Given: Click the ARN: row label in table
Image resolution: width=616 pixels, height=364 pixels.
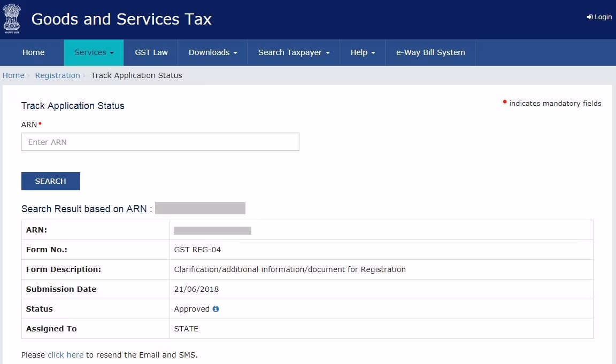Looking at the screenshot, I should pos(36,230).
